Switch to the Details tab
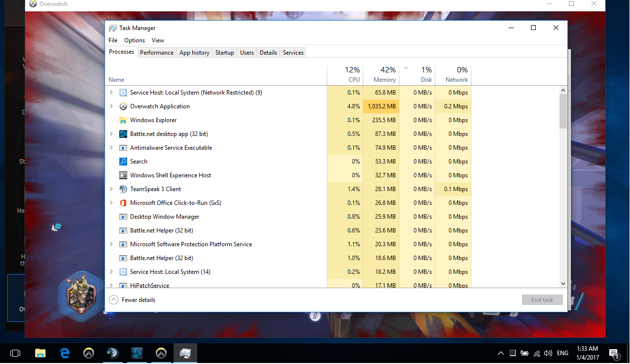630x364 pixels. (268, 53)
